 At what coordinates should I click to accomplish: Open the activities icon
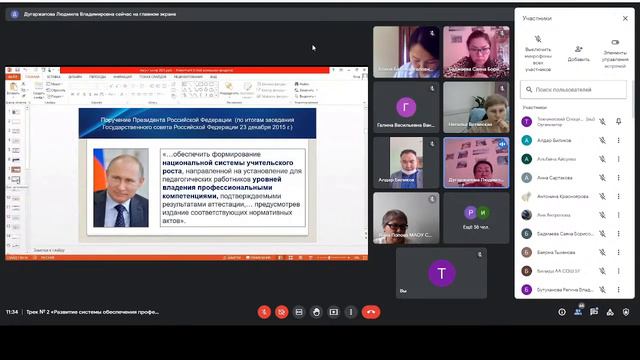[610, 312]
